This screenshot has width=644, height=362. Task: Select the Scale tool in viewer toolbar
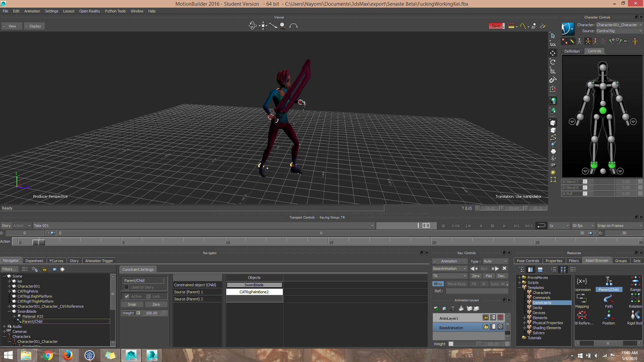[x=553, y=71]
